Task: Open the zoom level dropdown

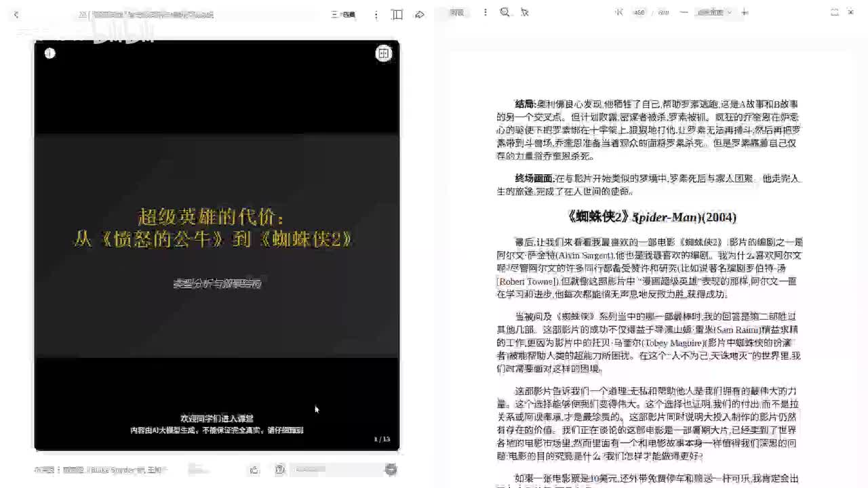Action: click(x=715, y=12)
